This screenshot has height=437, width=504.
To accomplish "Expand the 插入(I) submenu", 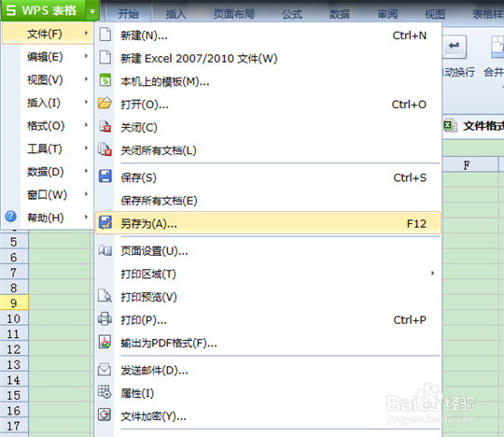I will pos(48,103).
